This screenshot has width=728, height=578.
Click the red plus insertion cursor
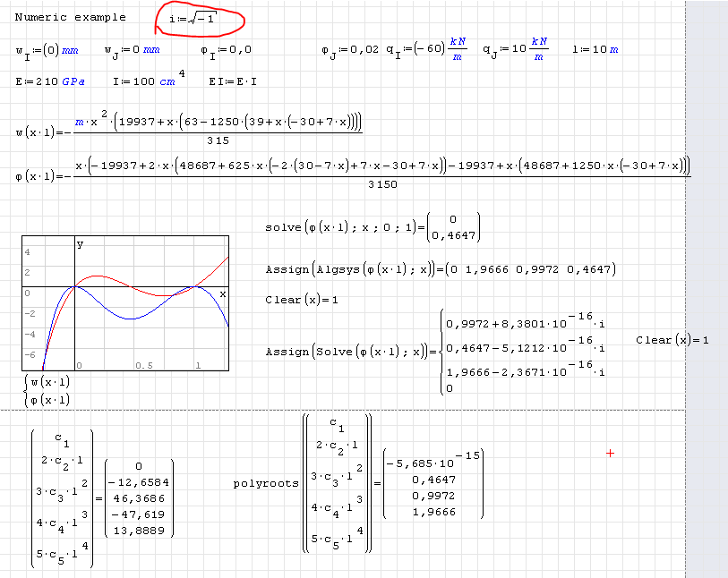point(611,454)
